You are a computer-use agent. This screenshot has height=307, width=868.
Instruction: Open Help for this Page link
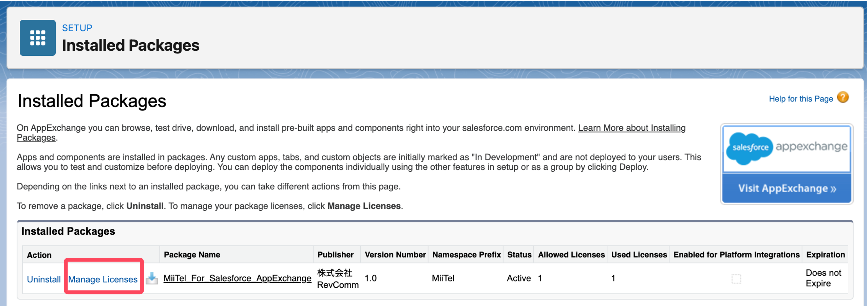[x=801, y=99]
